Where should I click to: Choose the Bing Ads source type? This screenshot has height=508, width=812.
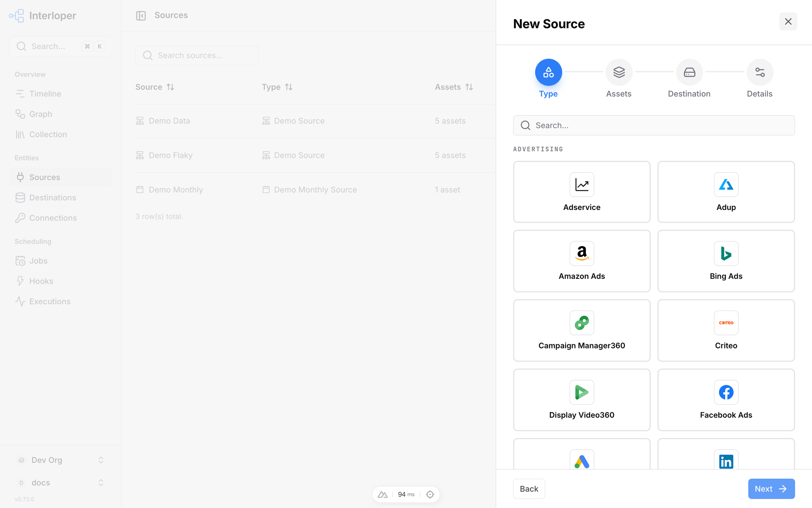pyautogui.click(x=726, y=261)
